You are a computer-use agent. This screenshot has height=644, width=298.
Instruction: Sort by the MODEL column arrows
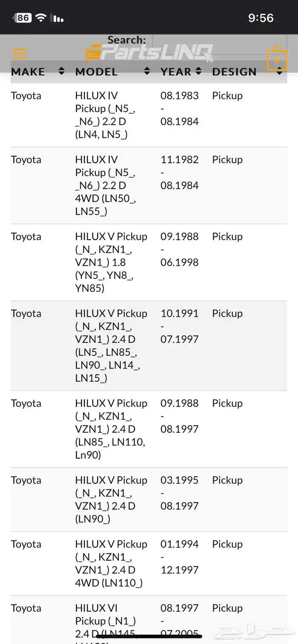point(147,71)
